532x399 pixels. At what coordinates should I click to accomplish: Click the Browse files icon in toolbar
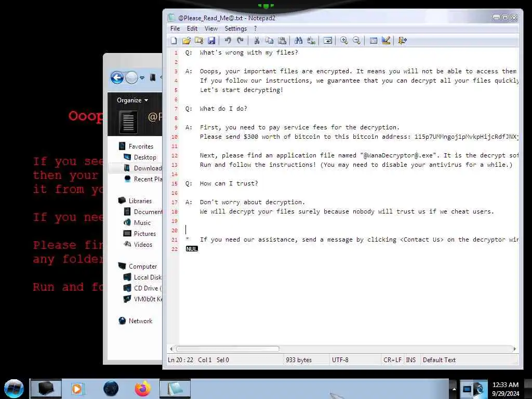[199, 41]
